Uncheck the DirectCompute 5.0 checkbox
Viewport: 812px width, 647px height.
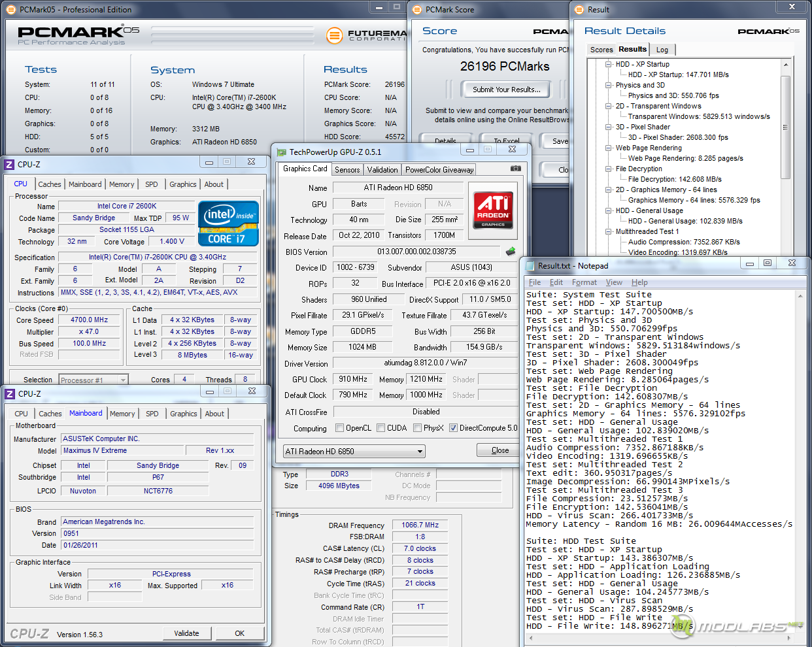point(453,428)
